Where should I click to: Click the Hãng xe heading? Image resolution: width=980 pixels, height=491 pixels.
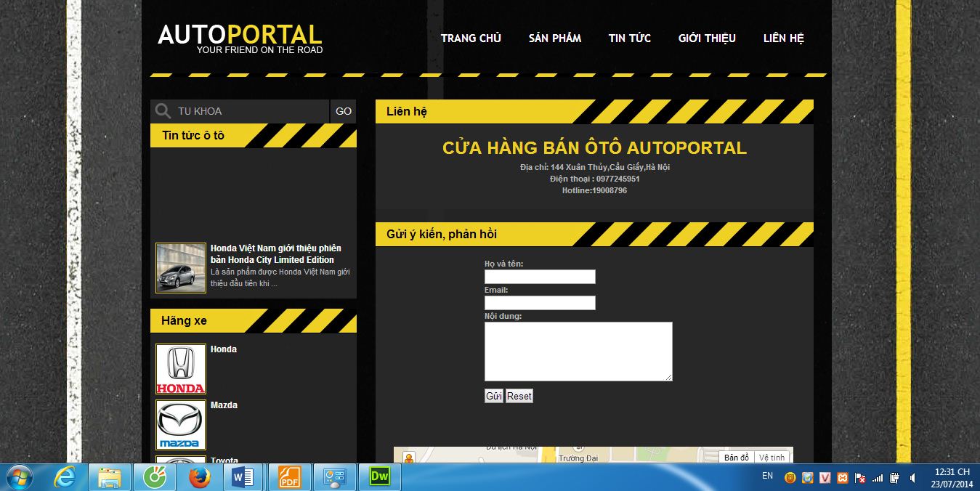184,321
